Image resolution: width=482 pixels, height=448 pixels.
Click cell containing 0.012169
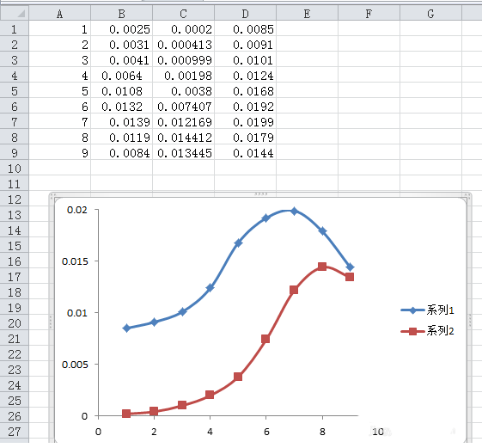[x=183, y=121]
